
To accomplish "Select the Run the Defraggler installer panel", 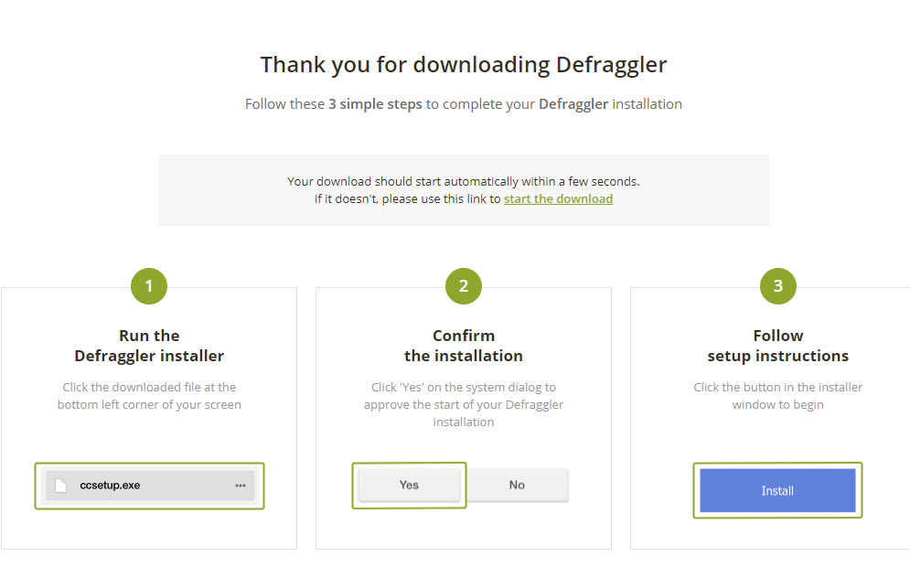I will 149,417.
